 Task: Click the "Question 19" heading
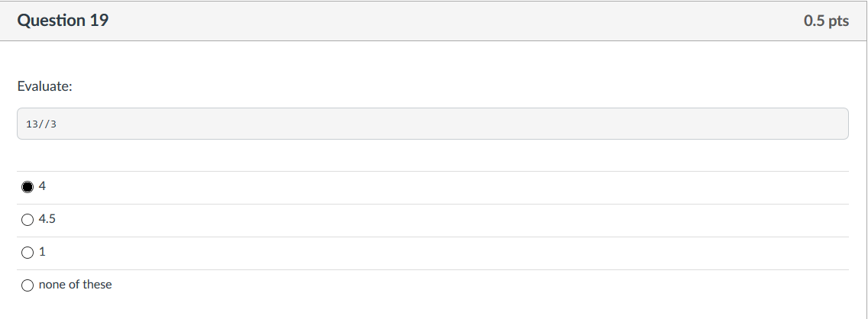63,21
